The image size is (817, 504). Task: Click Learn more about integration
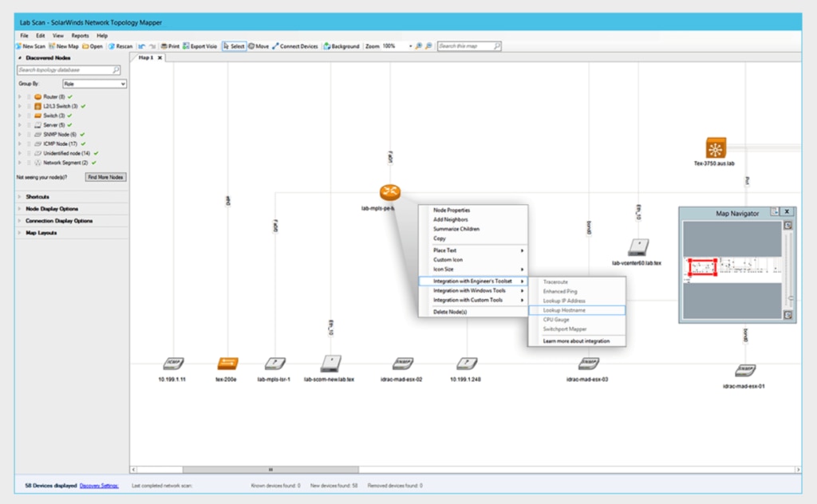tap(576, 341)
